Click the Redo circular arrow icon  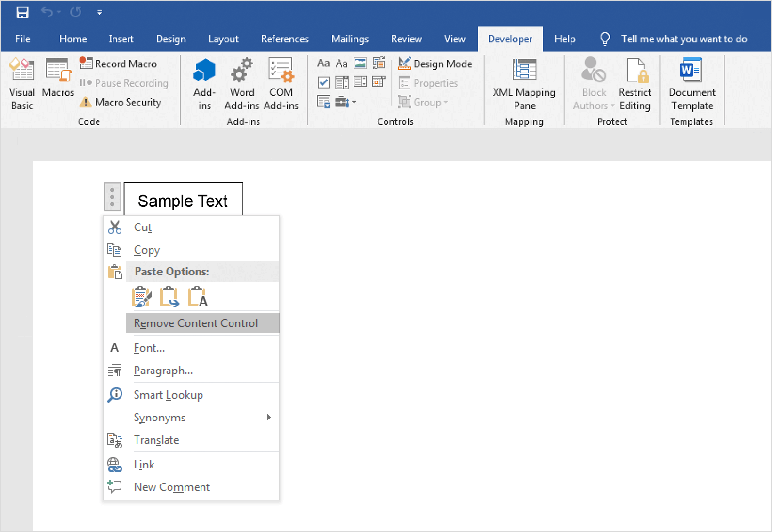pos(76,12)
